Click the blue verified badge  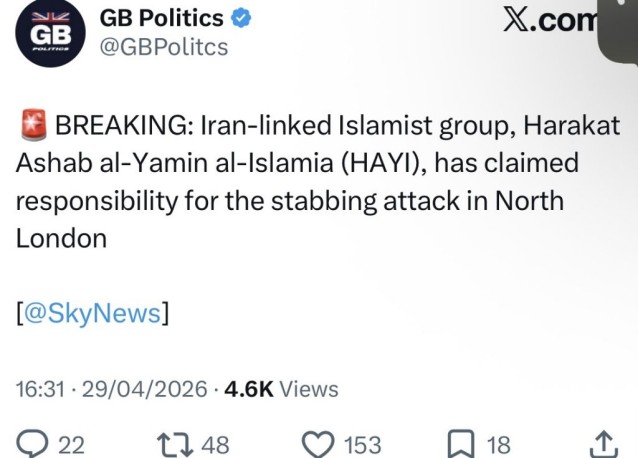[x=242, y=18]
